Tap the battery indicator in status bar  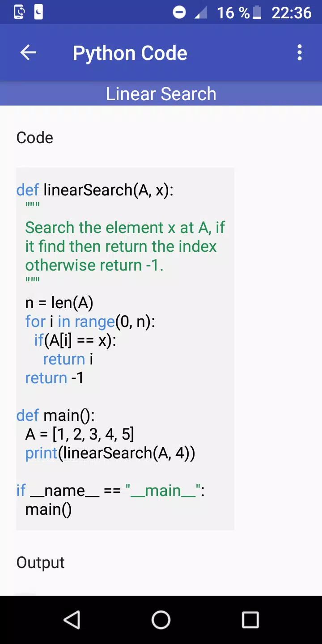pyautogui.click(x=257, y=13)
